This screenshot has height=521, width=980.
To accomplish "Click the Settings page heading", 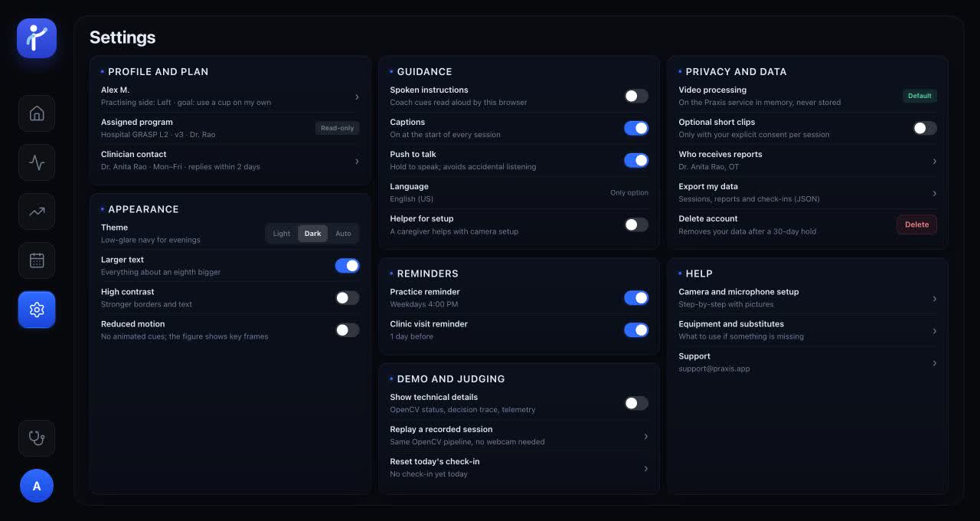I will pyautogui.click(x=122, y=37).
